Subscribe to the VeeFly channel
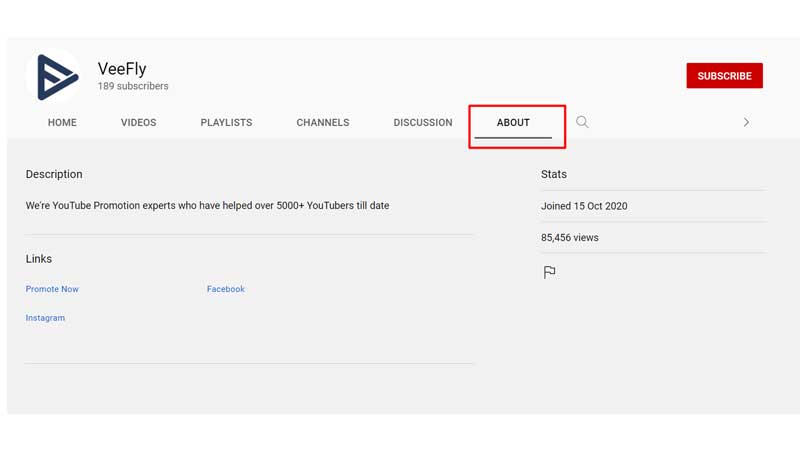 coord(724,76)
